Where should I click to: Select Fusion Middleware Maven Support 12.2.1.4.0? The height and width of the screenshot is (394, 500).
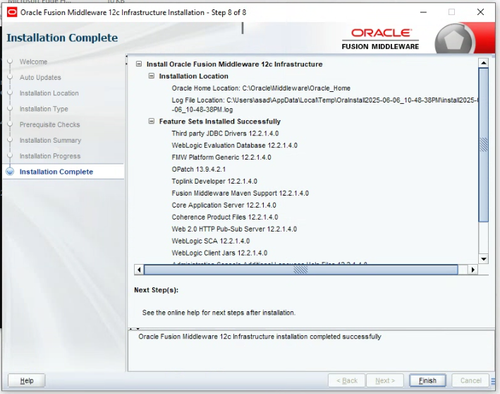point(240,193)
